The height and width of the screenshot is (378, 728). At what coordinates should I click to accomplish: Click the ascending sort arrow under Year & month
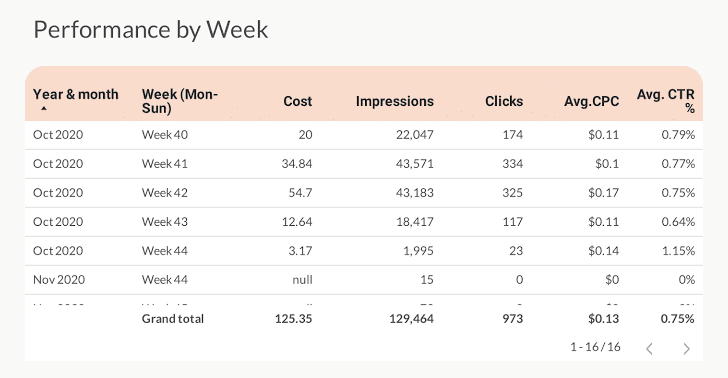[44, 109]
